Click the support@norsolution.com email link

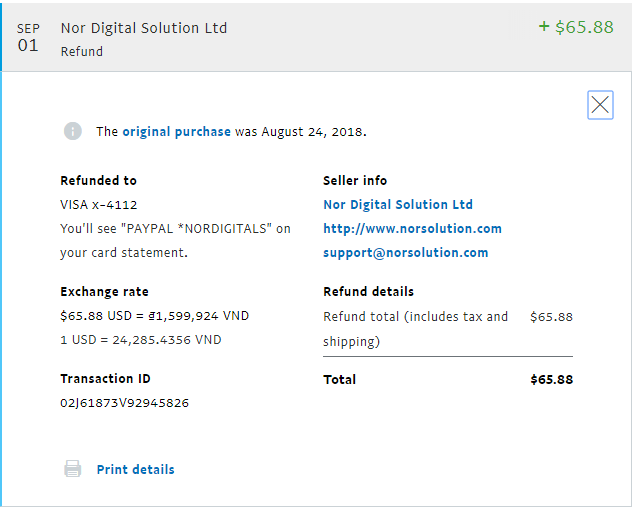tap(405, 252)
